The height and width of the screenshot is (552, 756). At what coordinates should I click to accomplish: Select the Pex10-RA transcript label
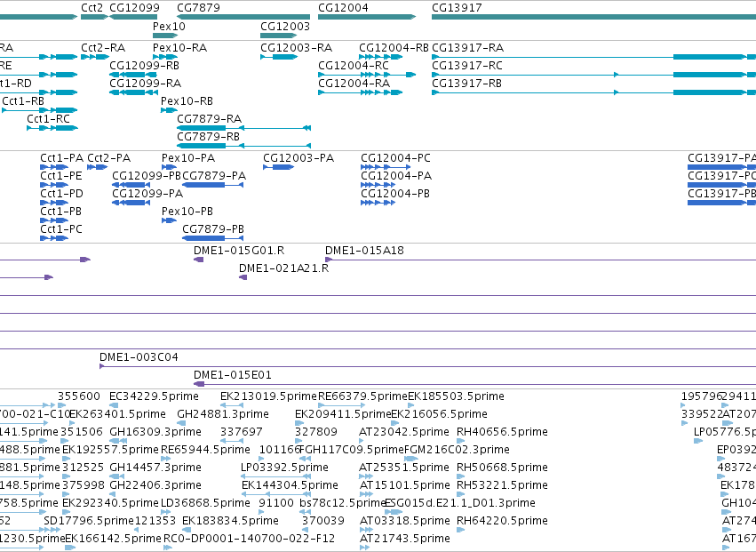[x=179, y=48]
